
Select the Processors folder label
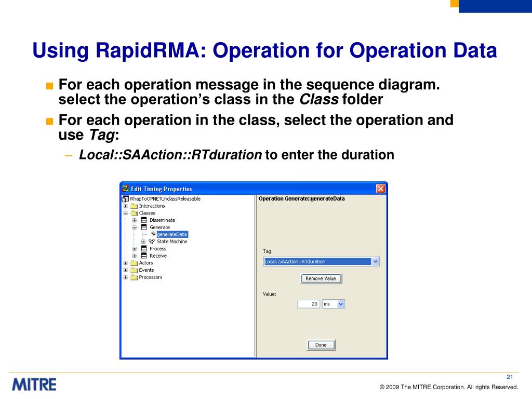151,277
